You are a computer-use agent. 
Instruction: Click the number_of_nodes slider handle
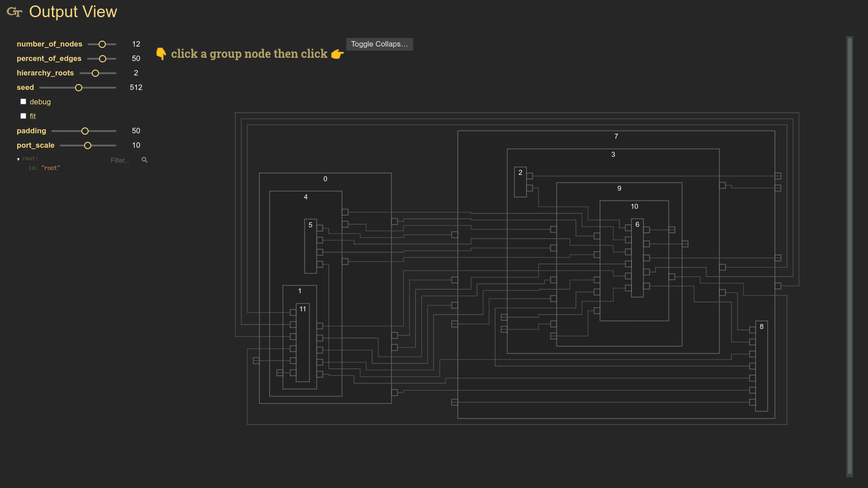click(101, 44)
